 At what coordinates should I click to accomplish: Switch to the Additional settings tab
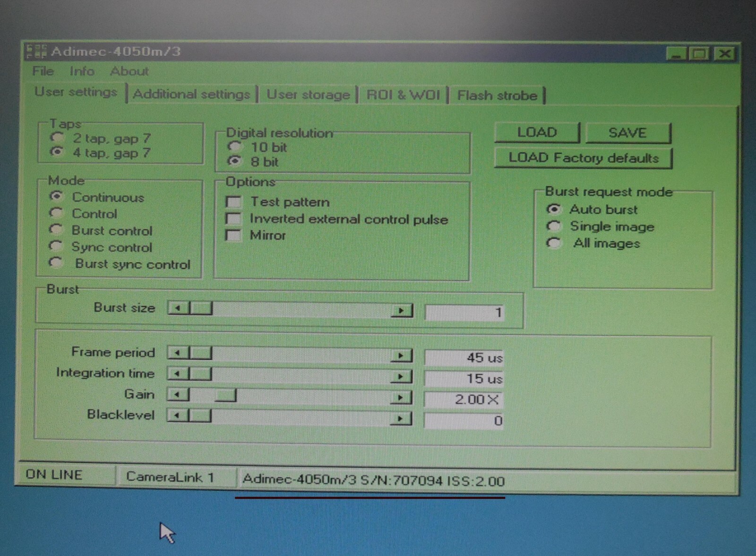(191, 94)
